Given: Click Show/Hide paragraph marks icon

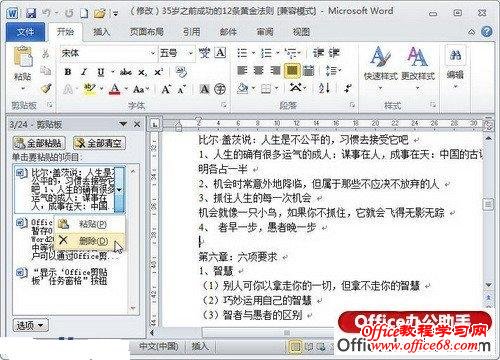Looking at the screenshot, I should 348,88.
